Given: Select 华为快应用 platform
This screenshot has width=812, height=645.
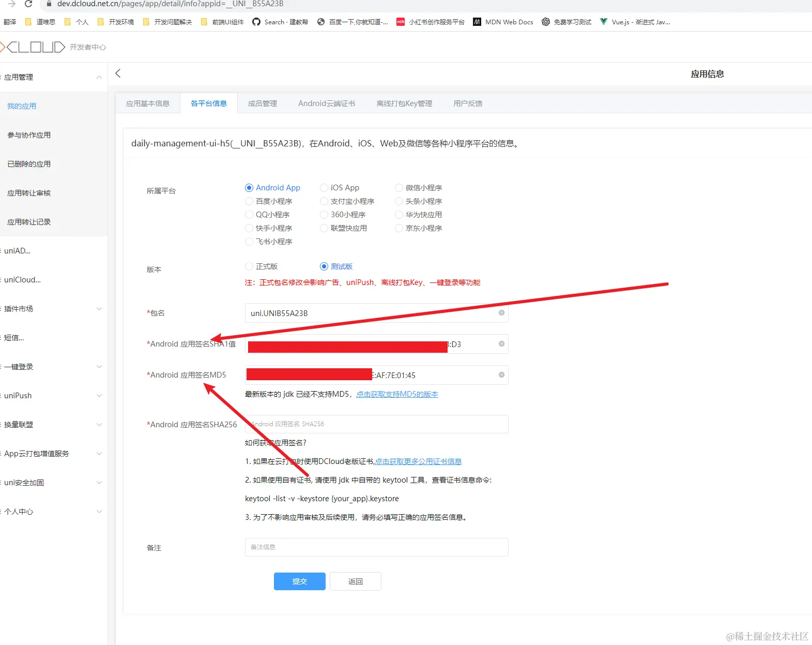Looking at the screenshot, I should (x=419, y=215).
